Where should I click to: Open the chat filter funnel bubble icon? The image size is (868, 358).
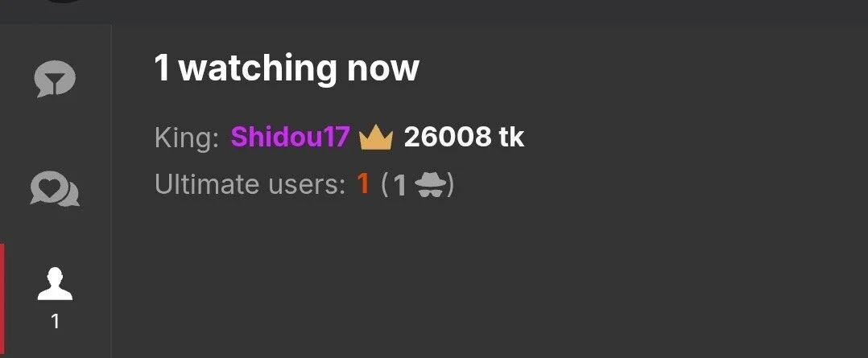pyautogui.click(x=55, y=79)
